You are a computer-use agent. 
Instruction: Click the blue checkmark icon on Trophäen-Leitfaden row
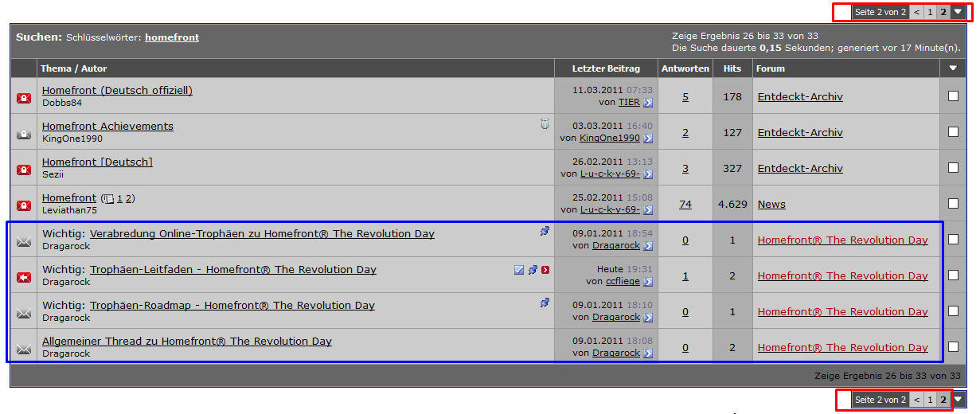(519, 271)
